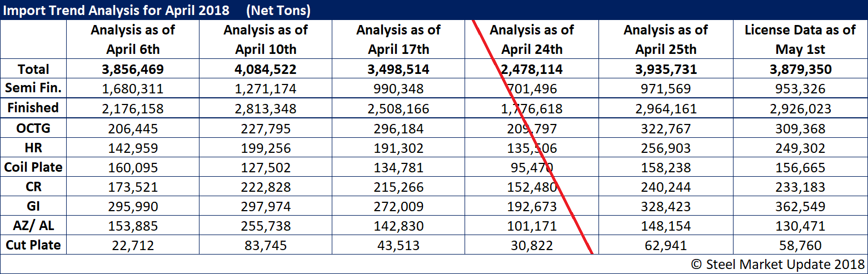Click the 'Semi Fin.' row label
The width and height of the screenshot is (868, 274).
(33, 88)
